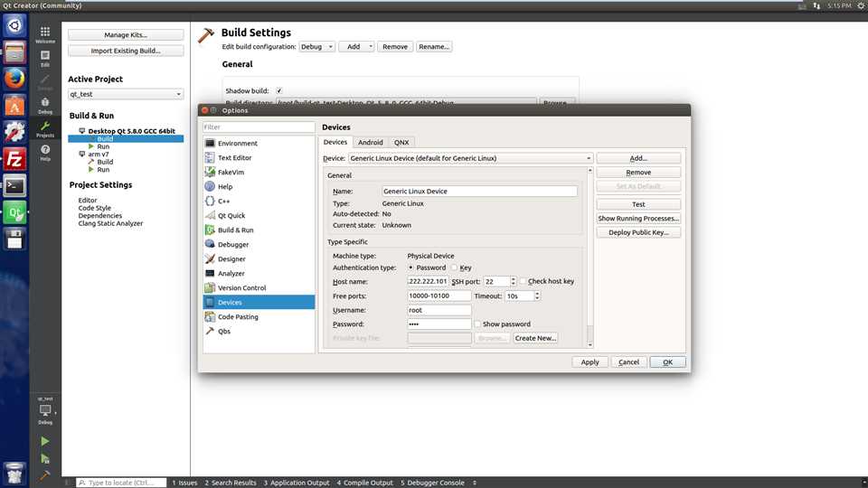Select Environment in Options list
868x488 pixels.
259,144
